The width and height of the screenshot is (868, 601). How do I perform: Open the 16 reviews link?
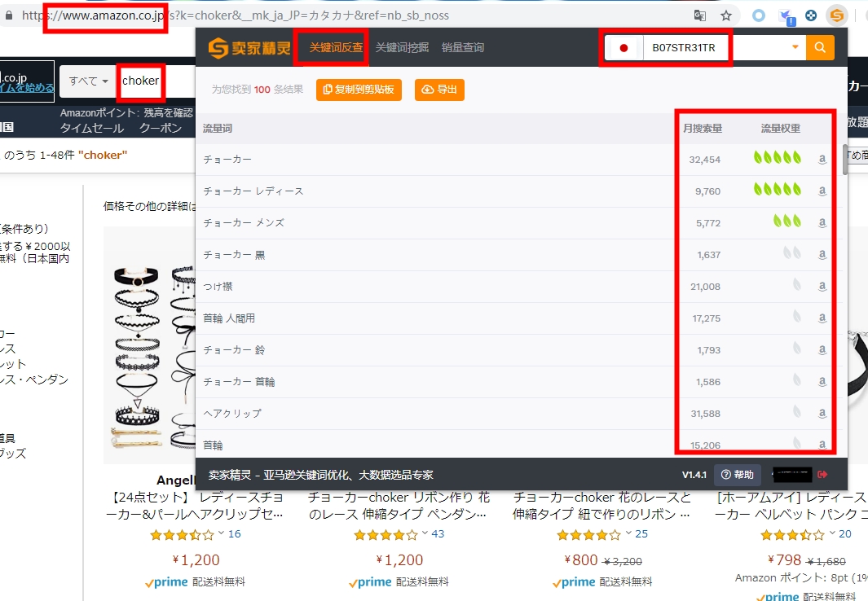pos(235,533)
